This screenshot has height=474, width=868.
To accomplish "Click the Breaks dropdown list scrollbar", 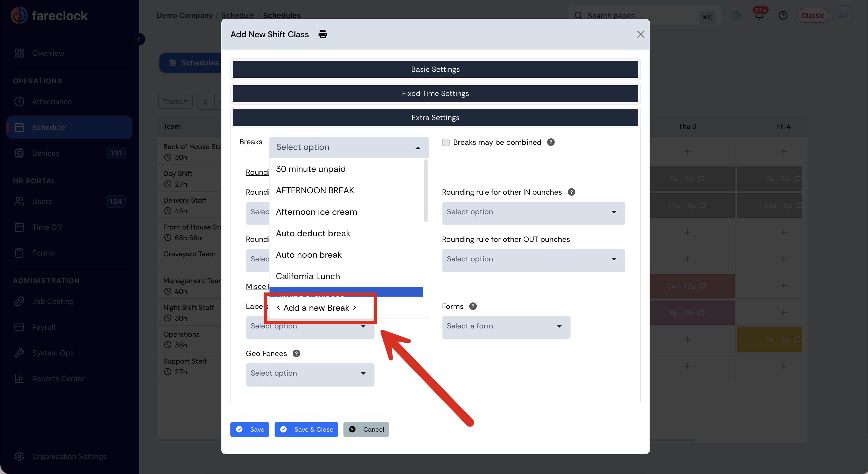I will coord(426,190).
